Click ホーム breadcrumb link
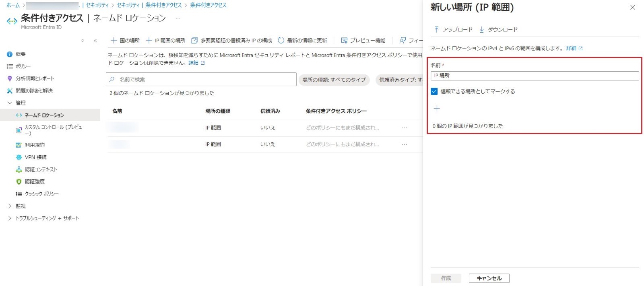644x286 pixels. (13, 5)
